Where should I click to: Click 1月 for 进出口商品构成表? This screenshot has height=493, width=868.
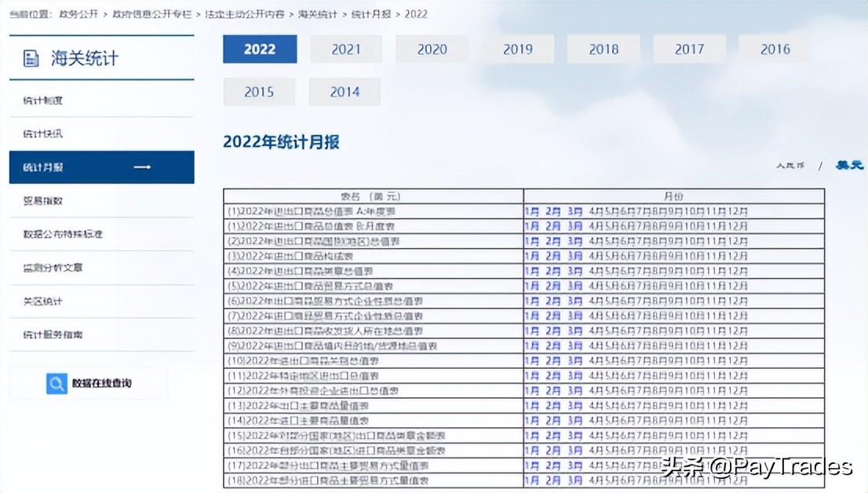click(x=532, y=256)
